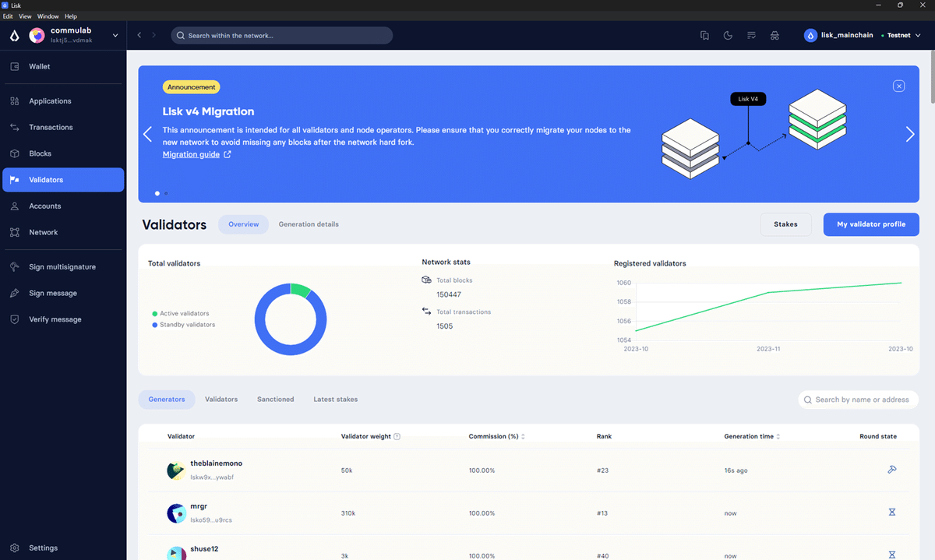Screen dimensions: 935x560
Task: Click mrgr avatar icon
Action: click(176, 513)
